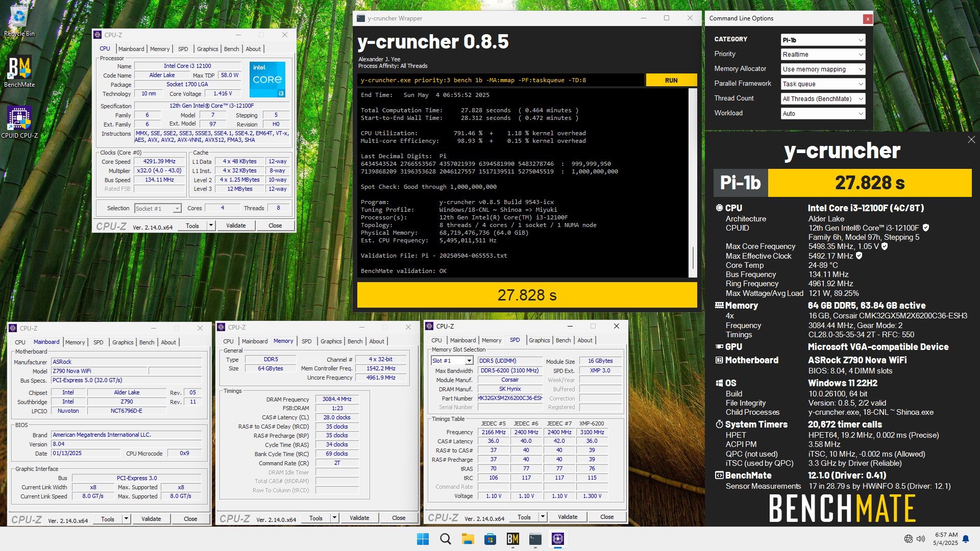Close the BenchMate y-cruncher result panel
Viewport: 980px width, 551px height.
pos(971,139)
